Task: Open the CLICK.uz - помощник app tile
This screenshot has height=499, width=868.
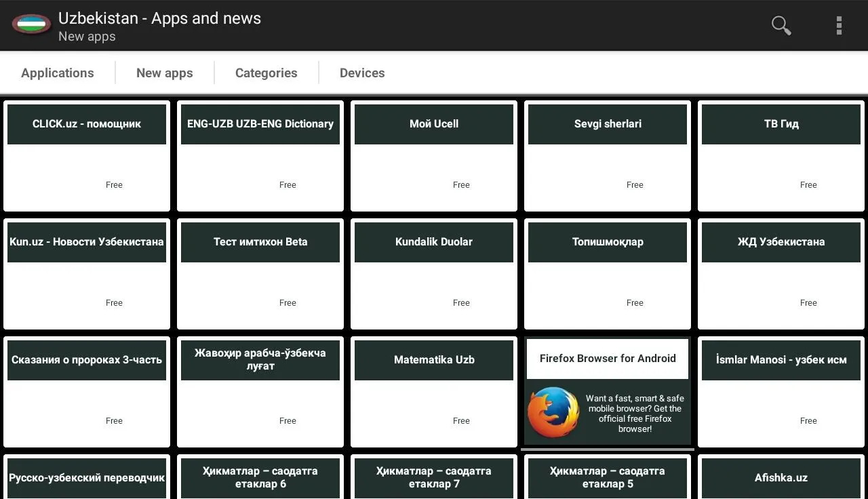Action: 87,156
